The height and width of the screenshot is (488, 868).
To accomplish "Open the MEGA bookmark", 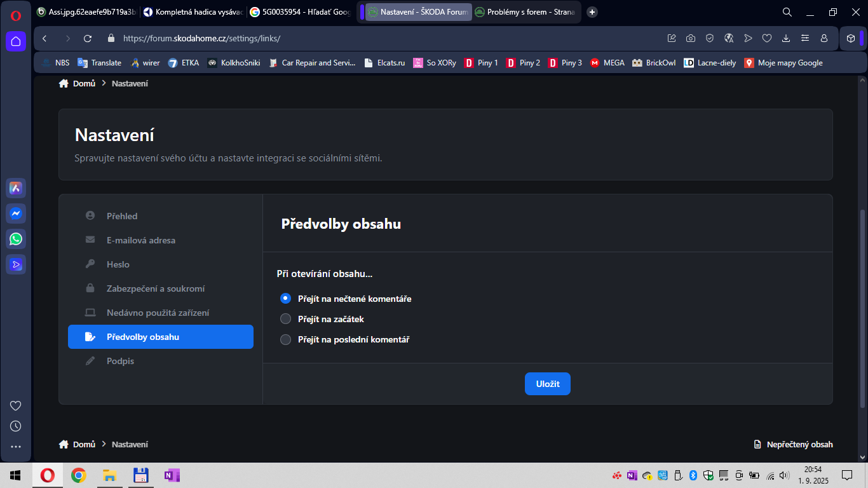I will click(607, 63).
